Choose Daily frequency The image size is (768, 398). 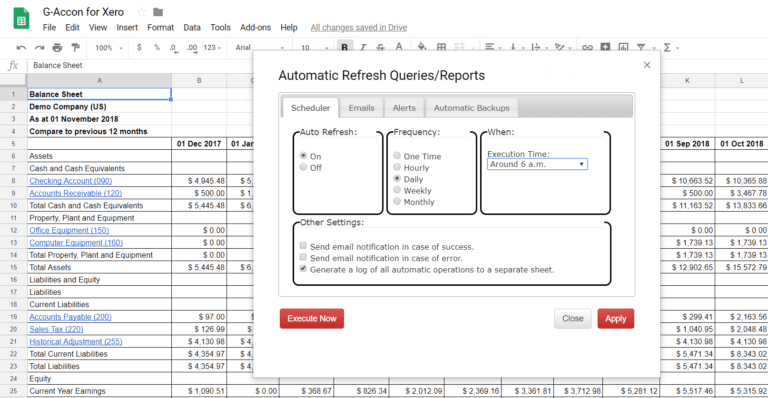click(x=397, y=179)
